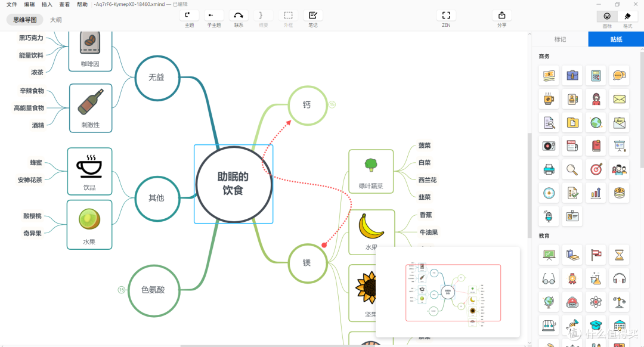Screen dimensions: 644x347
Task: Insert the team of people sticker
Action: (x=620, y=169)
